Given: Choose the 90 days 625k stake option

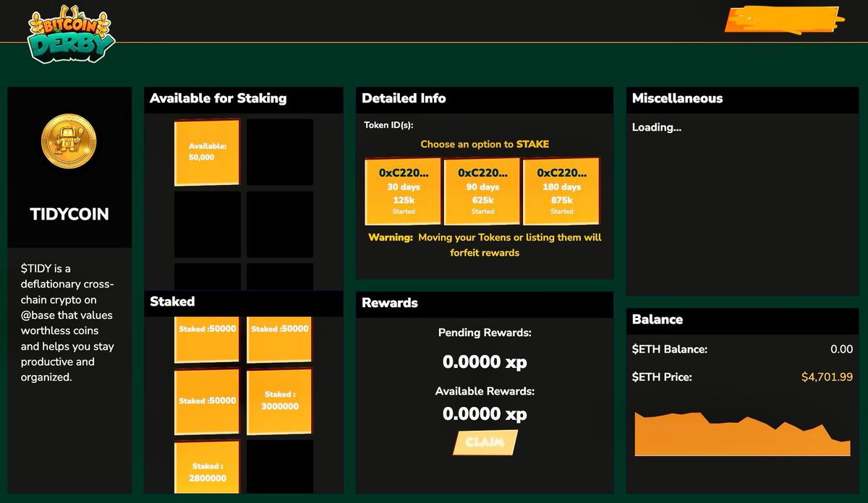Looking at the screenshot, I should click(x=482, y=192).
